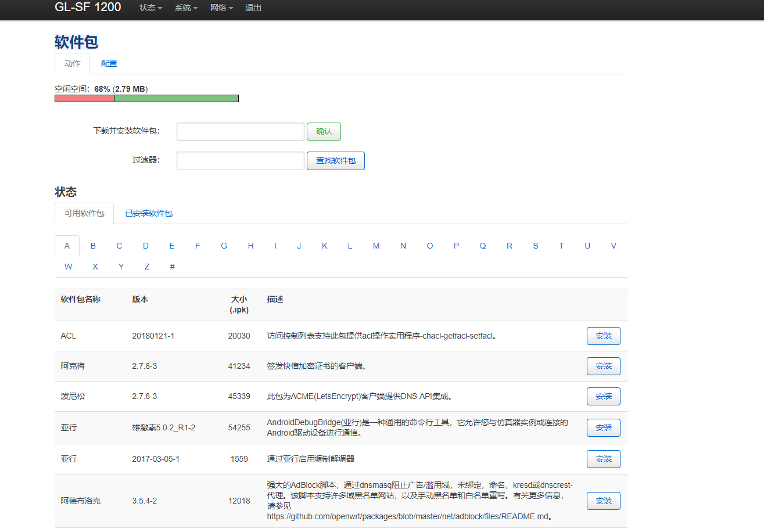Install the 阿克梅 package
Screen dimensions: 764x532
[603, 366]
